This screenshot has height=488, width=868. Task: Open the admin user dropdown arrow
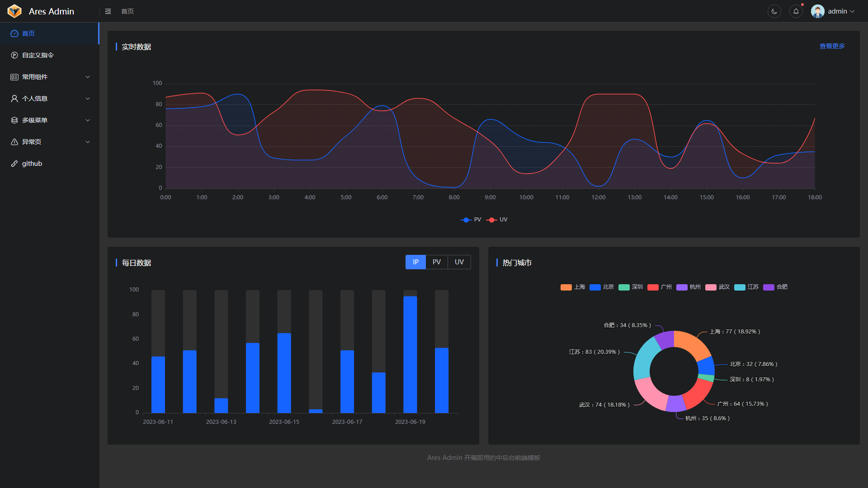(852, 11)
